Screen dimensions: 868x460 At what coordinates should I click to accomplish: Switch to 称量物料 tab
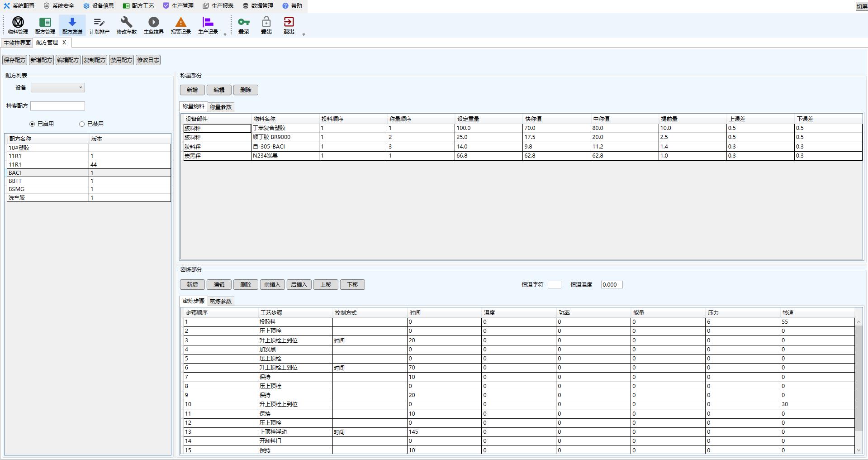click(x=194, y=106)
